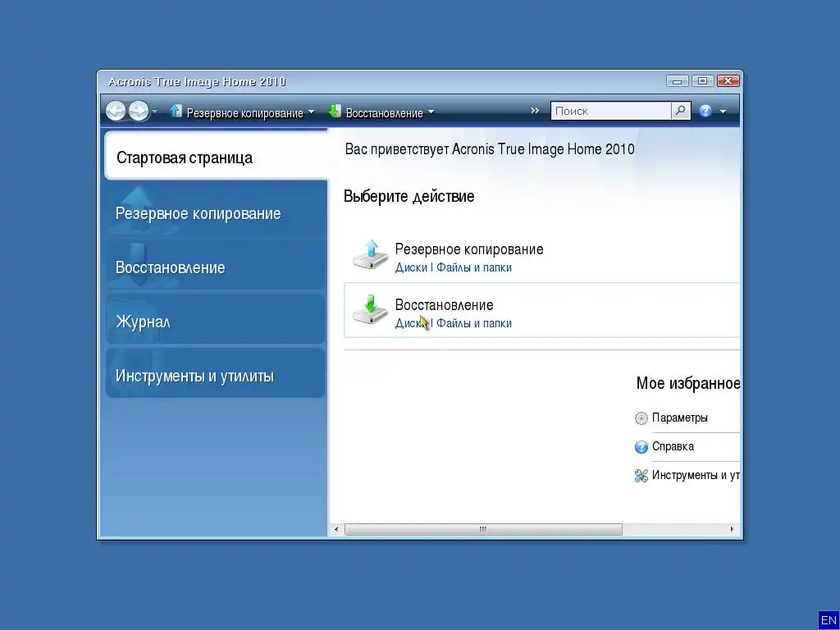Click horizontal scrollbar left arrow
Screen dimensions: 840x630
pos(336,529)
